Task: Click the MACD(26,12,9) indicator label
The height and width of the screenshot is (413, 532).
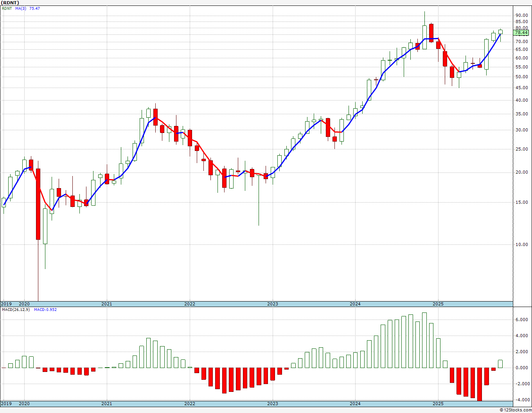Action: tap(16, 309)
